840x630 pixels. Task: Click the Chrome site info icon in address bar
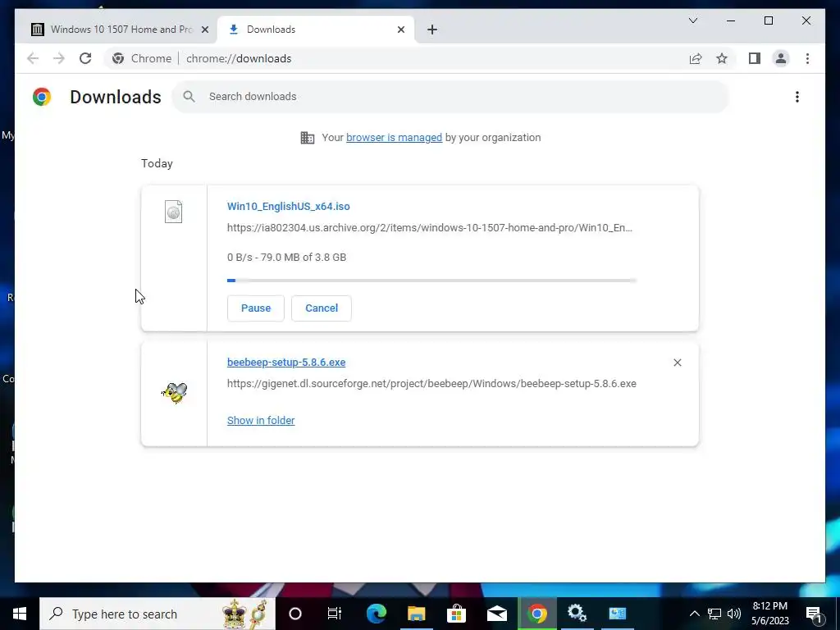118,58
